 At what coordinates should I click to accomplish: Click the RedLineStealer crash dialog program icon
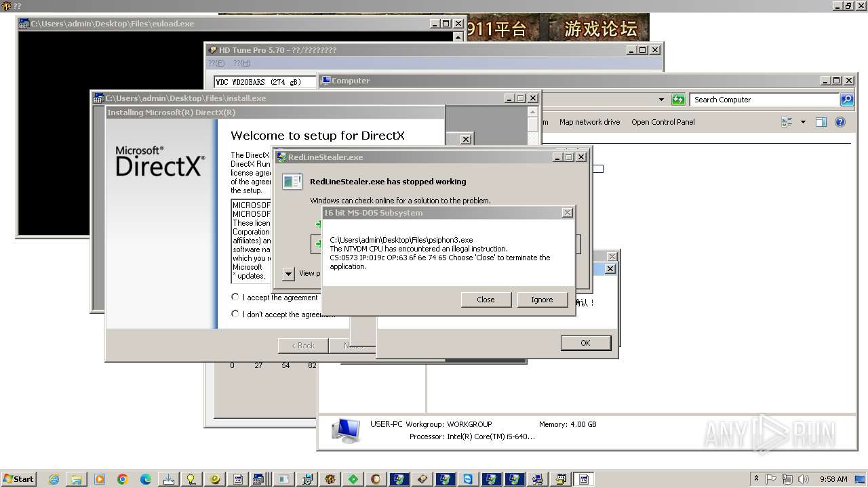pos(292,182)
